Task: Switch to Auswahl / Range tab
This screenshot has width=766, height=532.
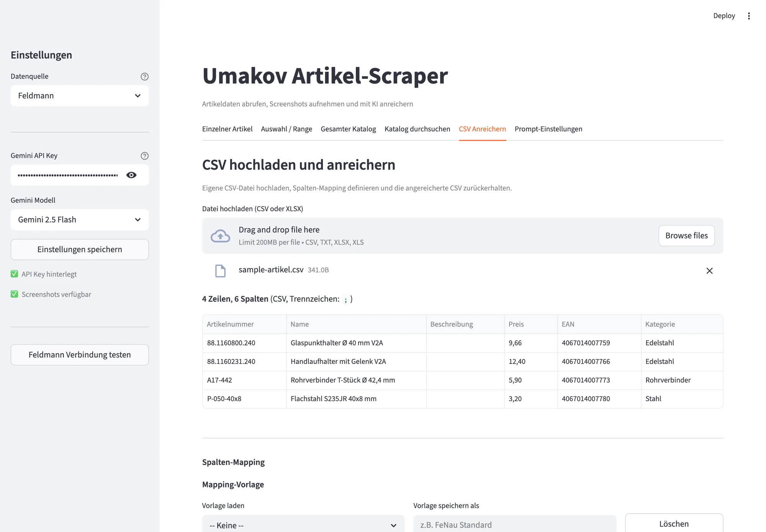Action: point(286,129)
